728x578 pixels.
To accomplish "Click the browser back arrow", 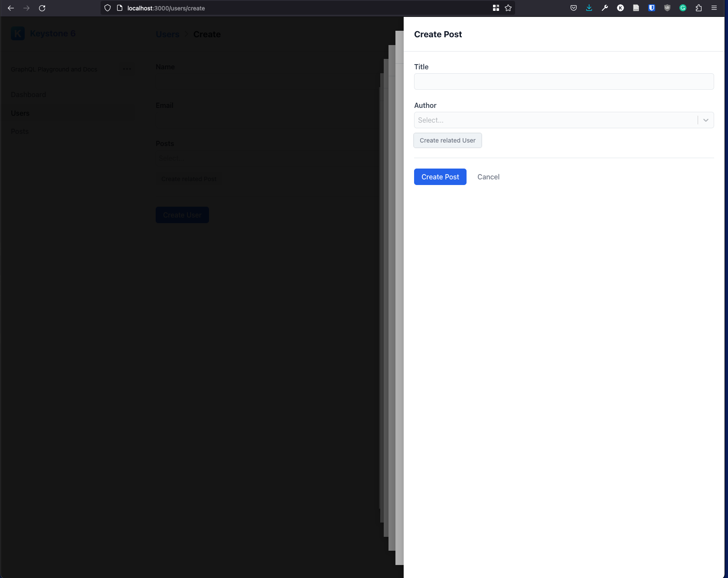I will (11, 8).
